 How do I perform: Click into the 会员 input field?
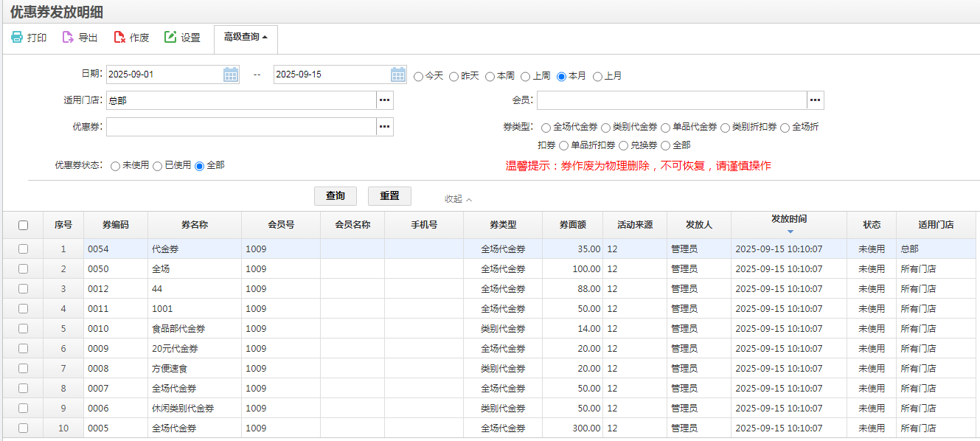point(671,100)
